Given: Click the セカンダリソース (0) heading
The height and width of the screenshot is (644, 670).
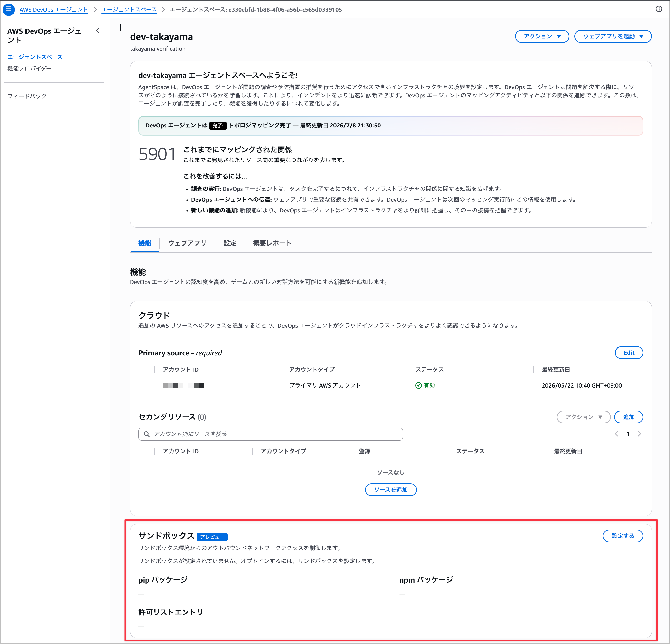Looking at the screenshot, I should click(172, 417).
